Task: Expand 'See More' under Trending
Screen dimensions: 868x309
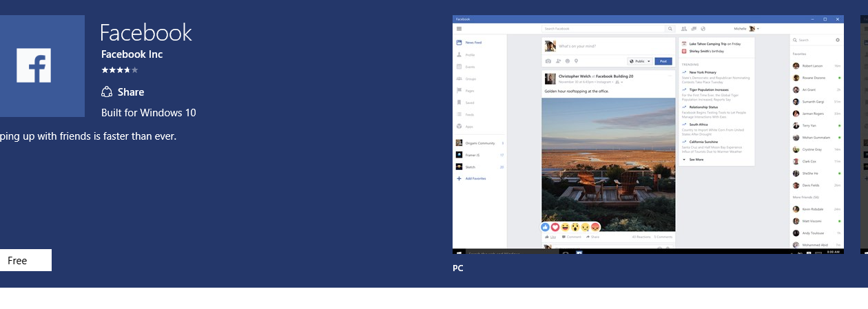Action: (x=693, y=159)
